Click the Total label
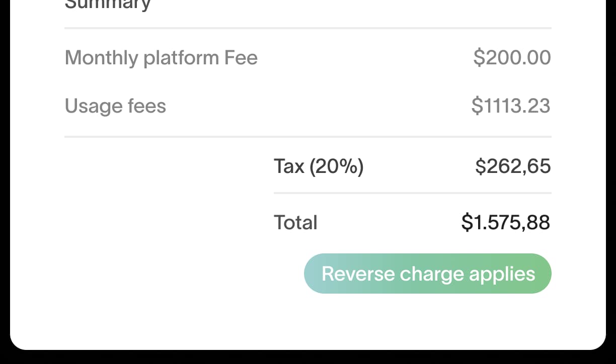 295,222
